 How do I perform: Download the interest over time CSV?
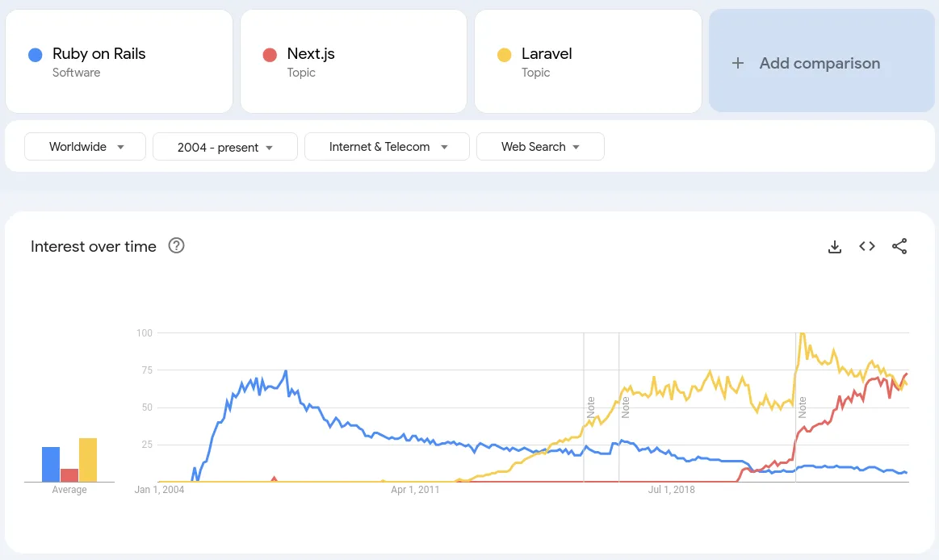(x=835, y=246)
